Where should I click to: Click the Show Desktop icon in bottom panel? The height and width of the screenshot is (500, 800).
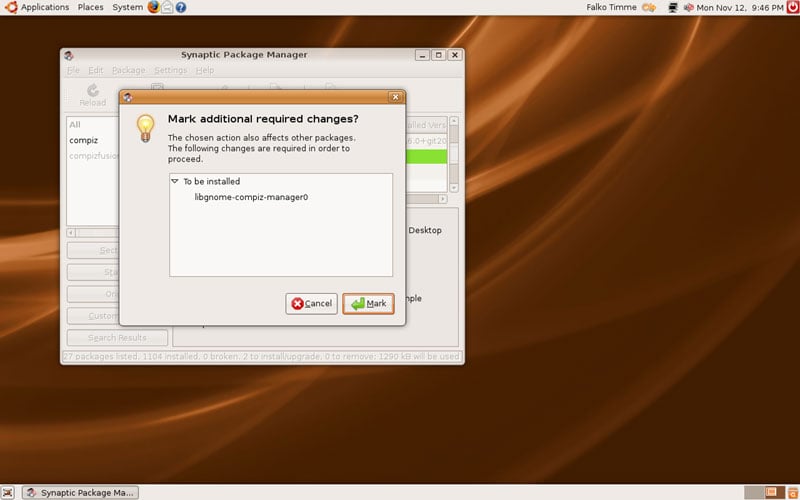pyautogui.click(x=8, y=492)
